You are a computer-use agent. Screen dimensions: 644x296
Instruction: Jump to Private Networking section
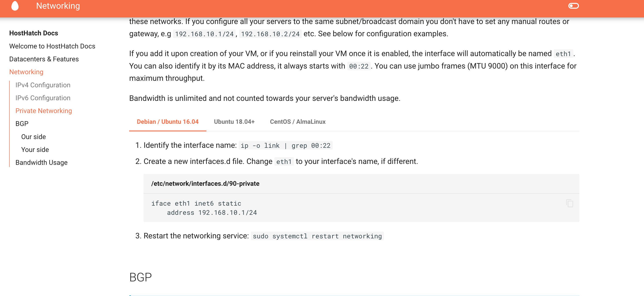pyautogui.click(x=43, y=111)
